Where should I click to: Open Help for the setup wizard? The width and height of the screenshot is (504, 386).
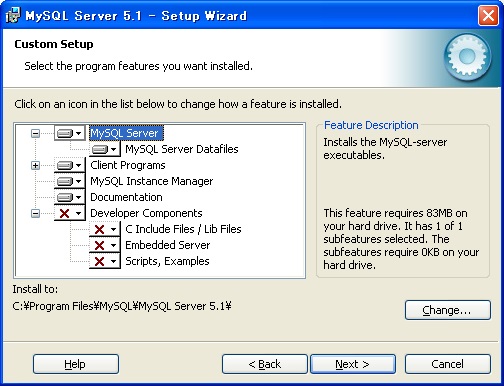point(76,364)
